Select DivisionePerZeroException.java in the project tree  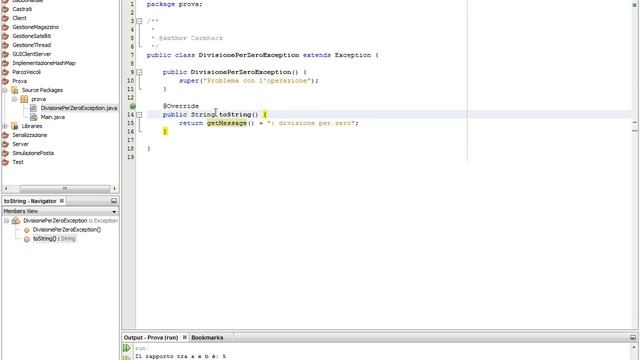[79, 108]
